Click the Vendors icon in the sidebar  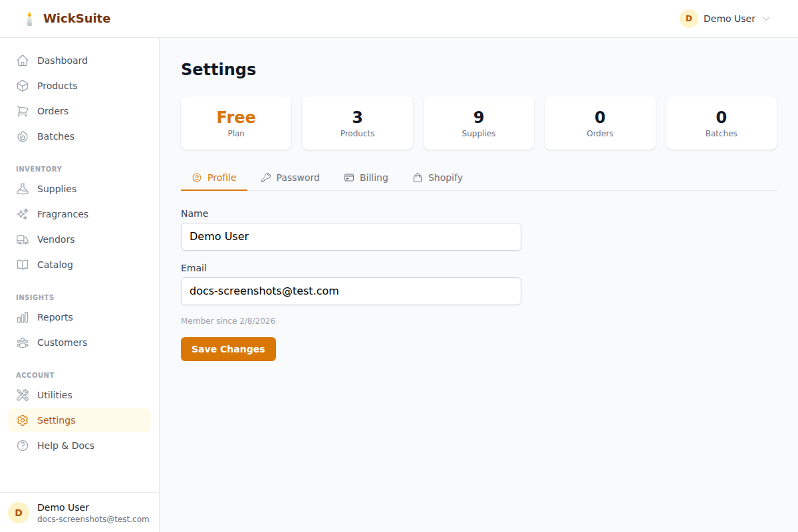(22, 239)
